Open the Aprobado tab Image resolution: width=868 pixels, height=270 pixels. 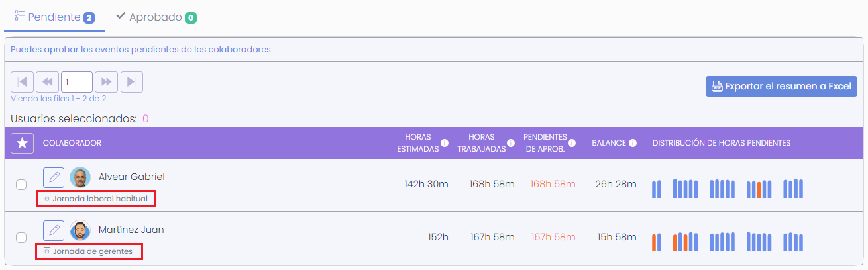(156, 17)
